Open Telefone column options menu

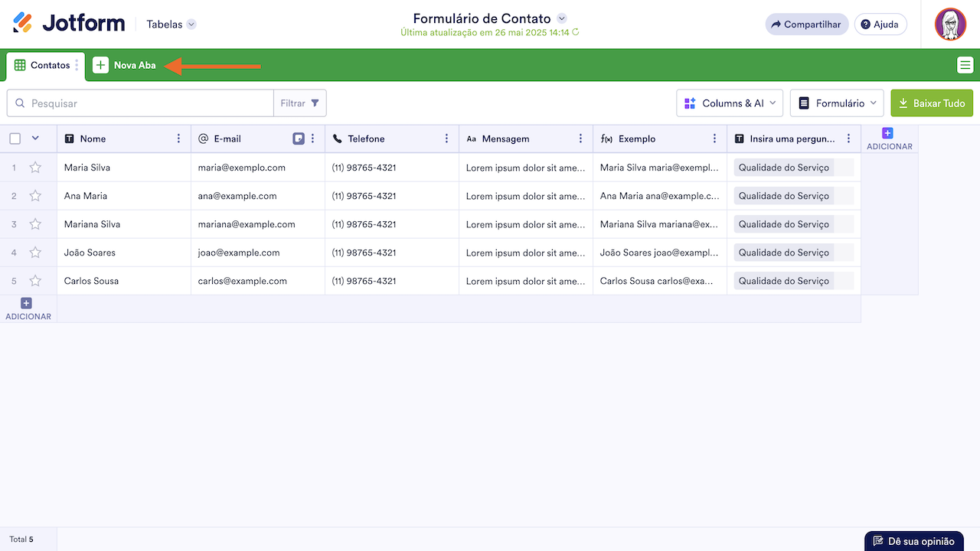(x=447, y=139)
